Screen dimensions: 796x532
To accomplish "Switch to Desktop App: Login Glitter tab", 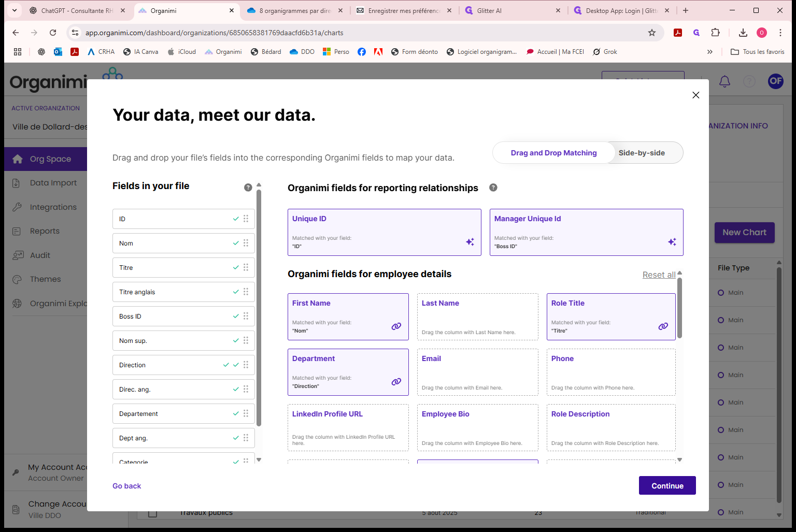I will 621,10.
